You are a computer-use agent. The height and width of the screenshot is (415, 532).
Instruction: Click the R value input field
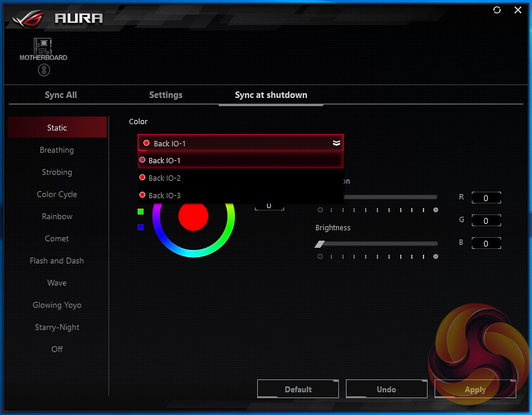(486, 198)
